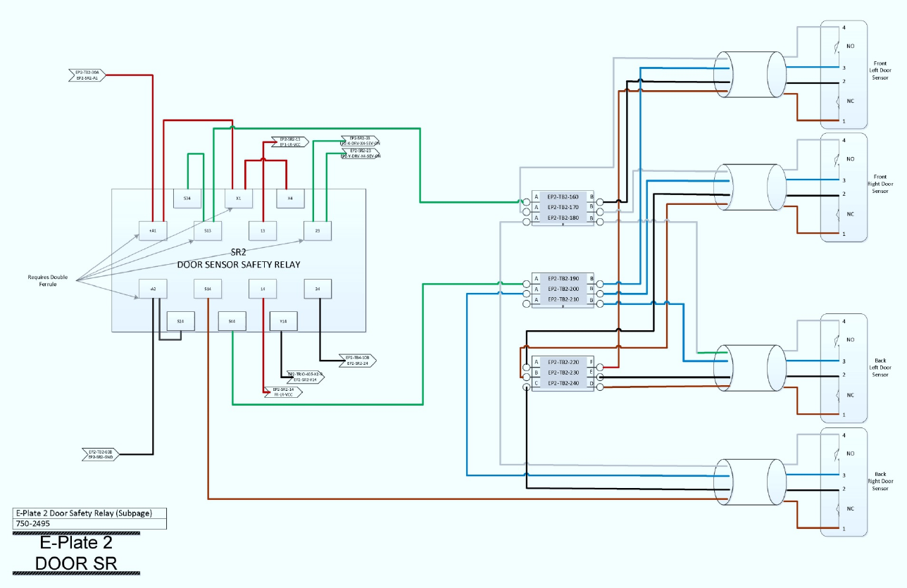This screenshot has width=907, height=588.
Task: Select the +A1 terminal on SR2
Action: coord(153,230)
